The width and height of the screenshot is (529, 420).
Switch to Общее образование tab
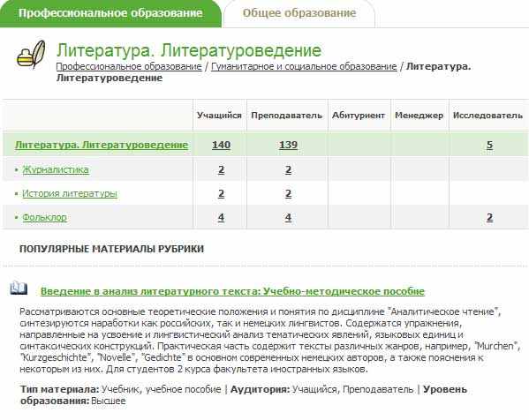pyautogui.click(x=299, y=13)
